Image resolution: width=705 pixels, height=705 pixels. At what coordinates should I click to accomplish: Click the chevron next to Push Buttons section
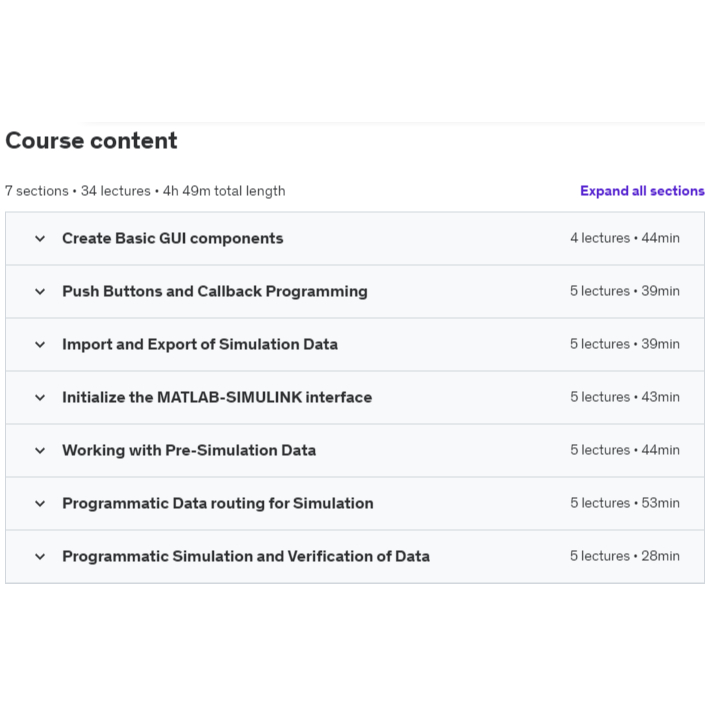pos(40,292)
